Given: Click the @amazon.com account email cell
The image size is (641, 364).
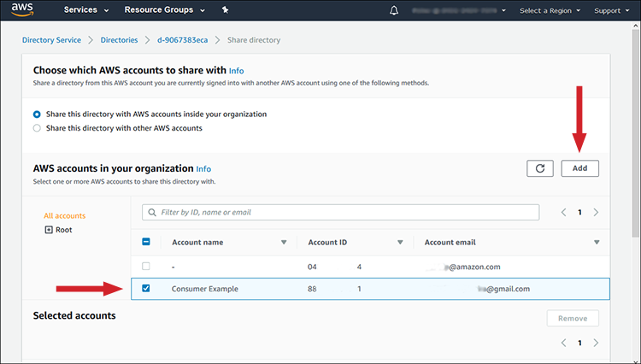Looking at the screenshot, I should click(x=462, y=267).
